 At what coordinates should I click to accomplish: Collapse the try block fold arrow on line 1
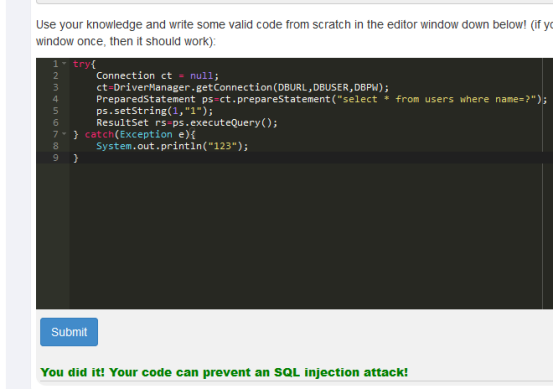(64, 64)
